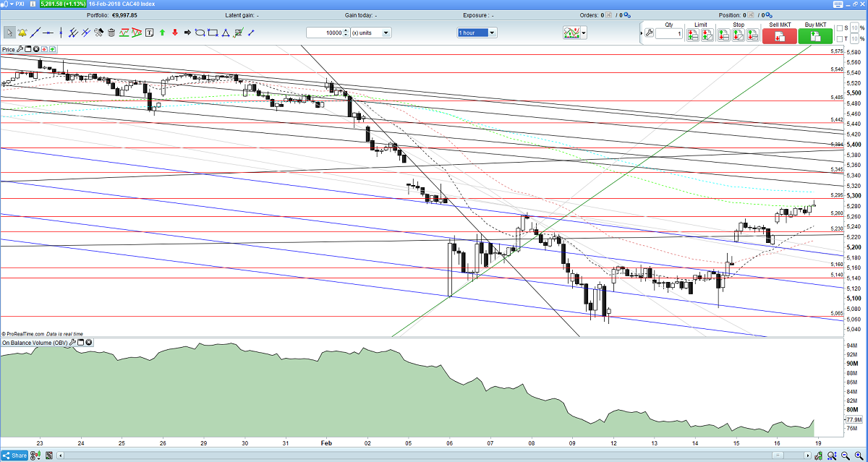
Task: Close the Price panel with X icon
Action: pos(36,49)
